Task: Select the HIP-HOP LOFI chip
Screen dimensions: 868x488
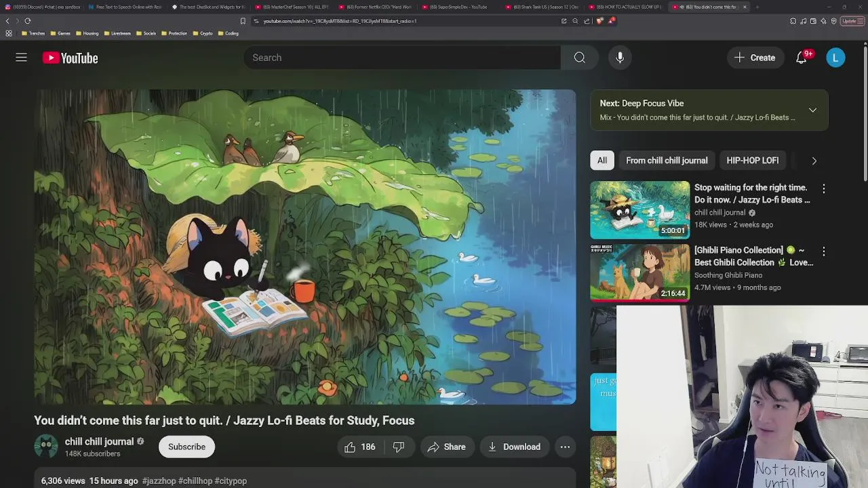Action: pyautogui.click(x=752, y=161)
